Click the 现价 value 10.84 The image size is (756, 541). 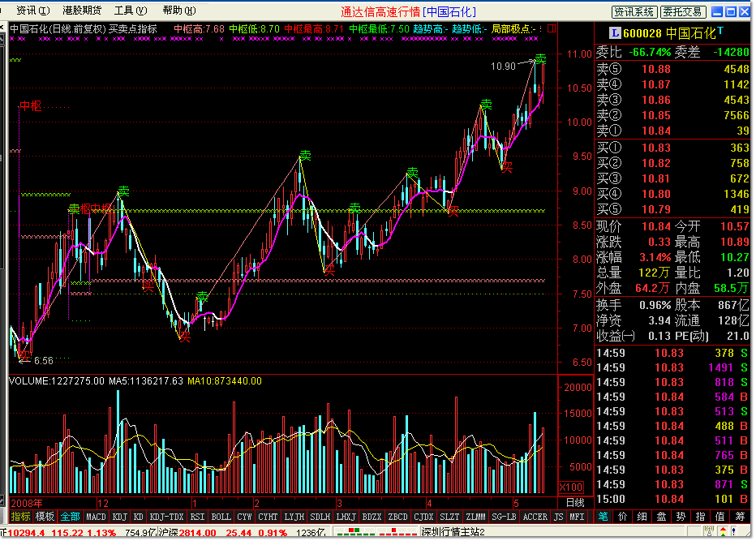coord(655,226)
